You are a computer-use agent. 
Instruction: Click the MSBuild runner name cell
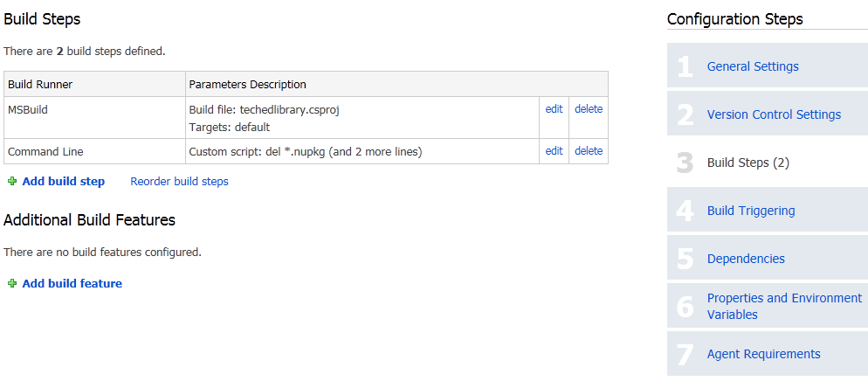tap(94, 117)
